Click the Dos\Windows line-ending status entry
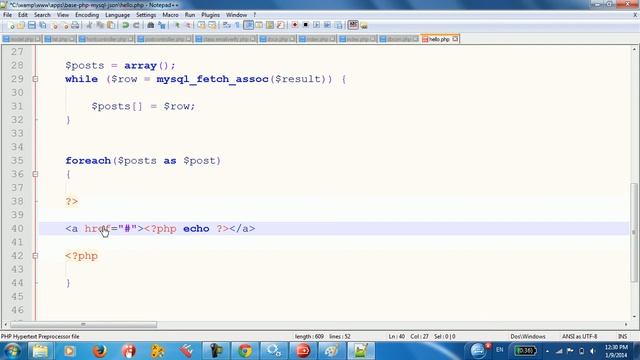The width and height of the screenshot is (640, 360). coord(528,336)
